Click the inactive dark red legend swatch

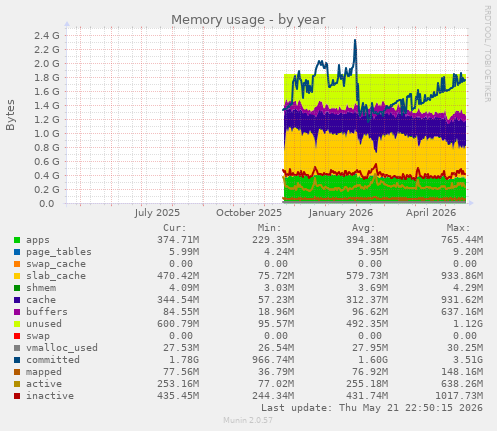(x=17, y=396)
